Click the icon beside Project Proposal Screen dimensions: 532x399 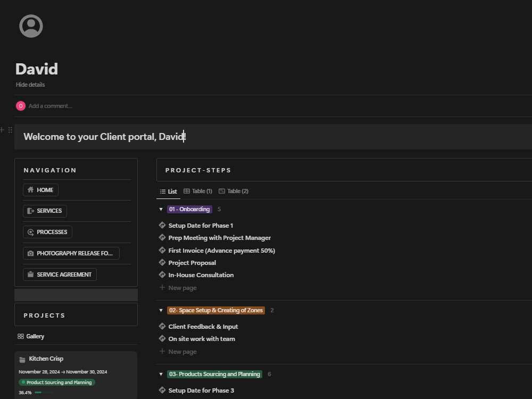(162, 262)
